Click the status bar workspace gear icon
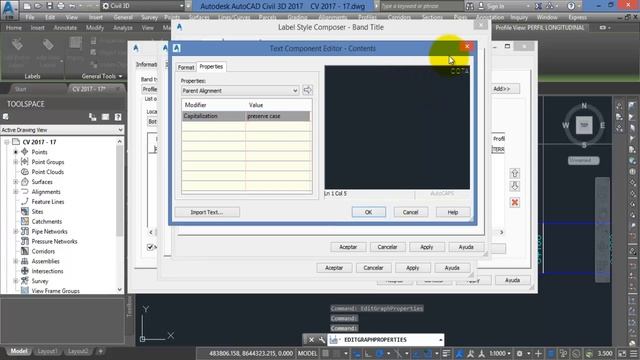640x360 pixels. (x=520, y=353)
